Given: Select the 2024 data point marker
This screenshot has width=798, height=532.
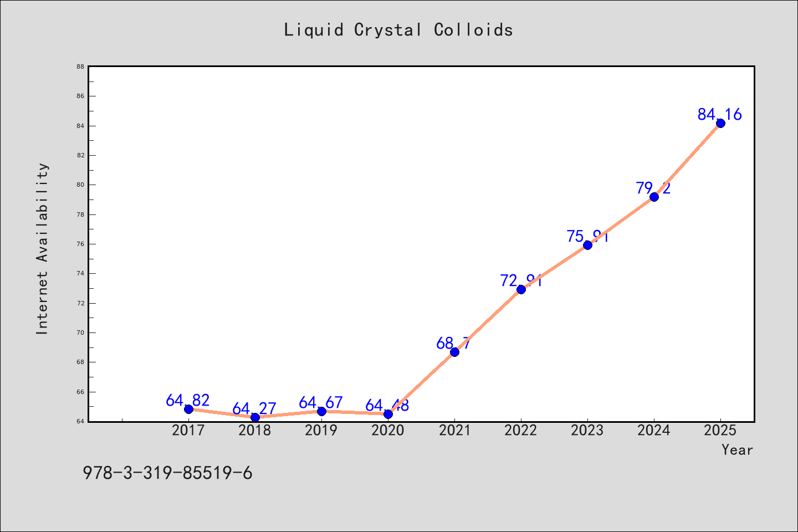Looking at the screenshot, I should 654,197.
